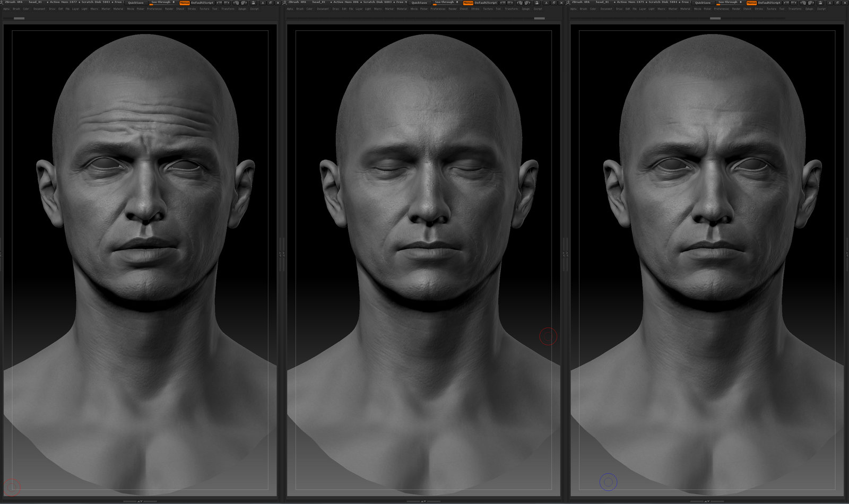
Task: Click the bottom tray arrows of right window
Action: click(x=707, y=501)
